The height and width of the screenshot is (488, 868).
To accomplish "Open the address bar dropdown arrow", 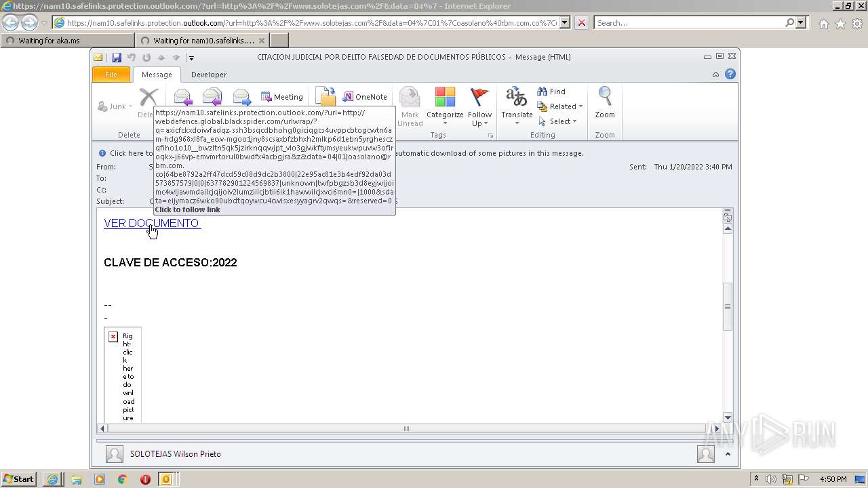I will 566,22.
